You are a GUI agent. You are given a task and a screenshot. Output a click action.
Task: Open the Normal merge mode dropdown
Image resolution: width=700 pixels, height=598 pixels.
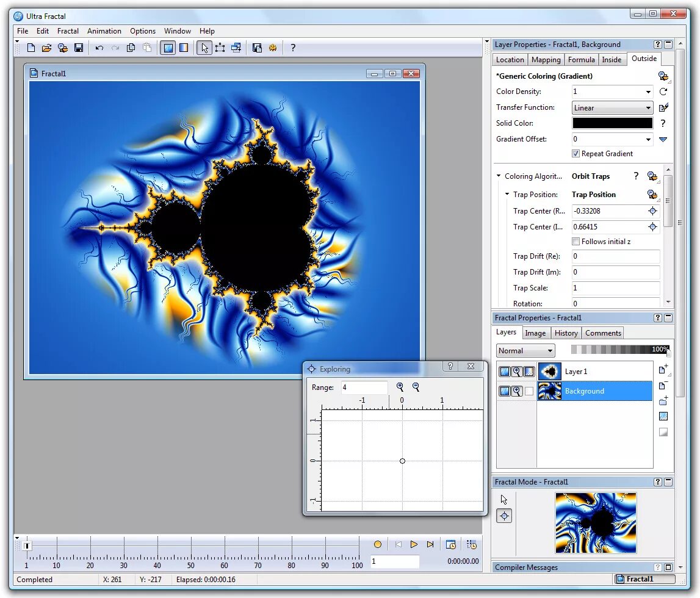(525, 351)
